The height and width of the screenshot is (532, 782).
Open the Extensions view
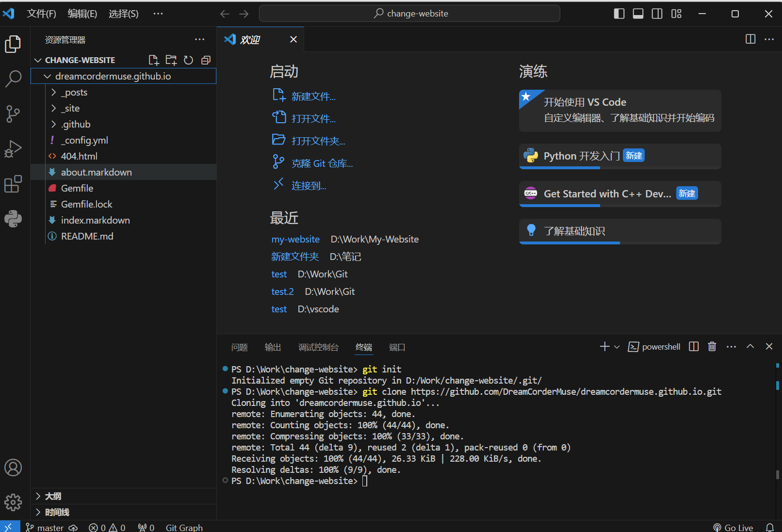click(13, 184)
